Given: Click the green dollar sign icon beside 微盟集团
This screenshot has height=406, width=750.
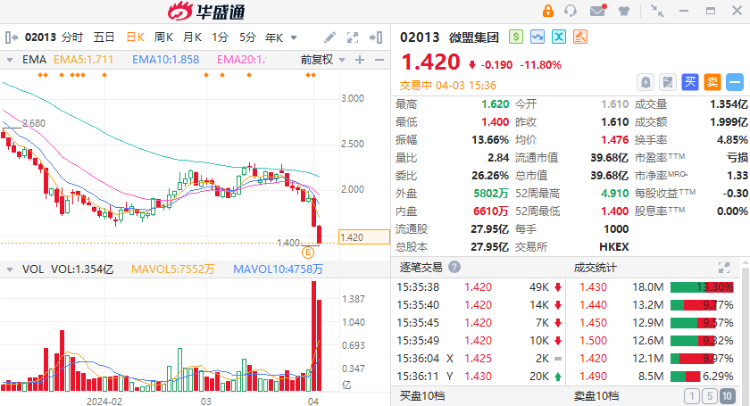Looking at the screenshot, I should click(516, 37).
